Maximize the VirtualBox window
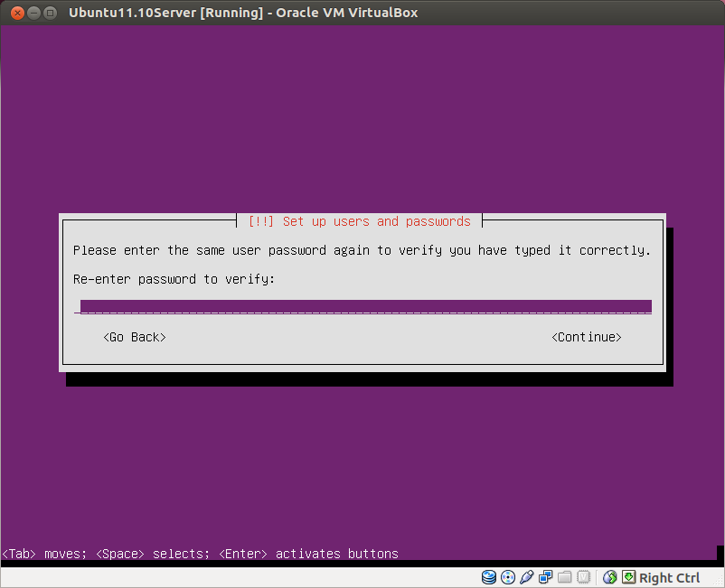The width and height of the screenshot is (725, 588). (49, 13)
